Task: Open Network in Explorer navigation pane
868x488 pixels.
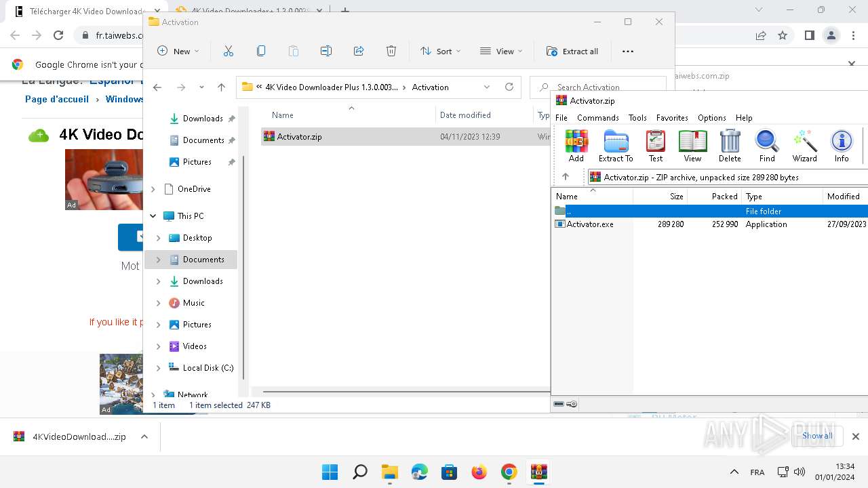Action: click(x=193, y=394)
